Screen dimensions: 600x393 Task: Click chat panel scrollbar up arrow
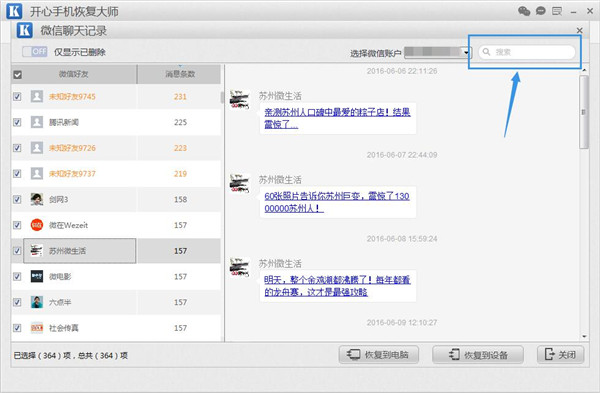584,70
